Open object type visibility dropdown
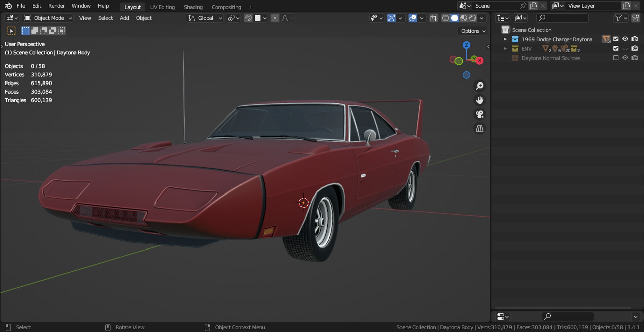Viewport: 644px width, 332px height. click(x=376, y=18)
